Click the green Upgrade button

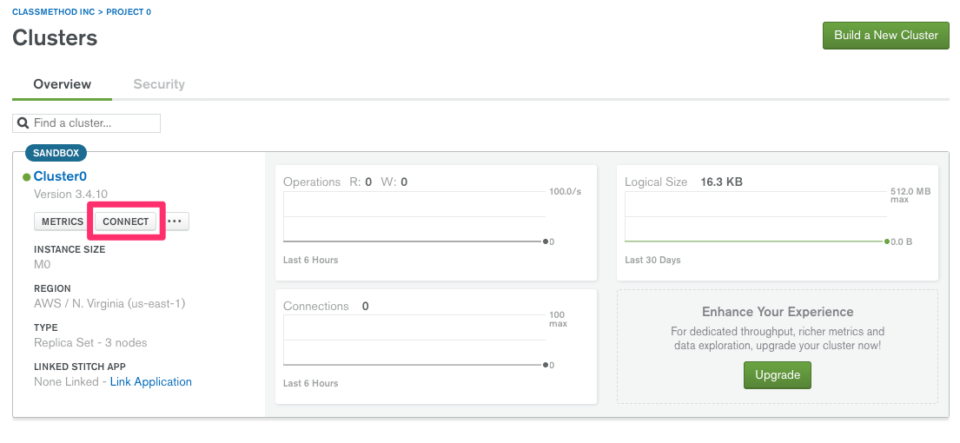777,375
